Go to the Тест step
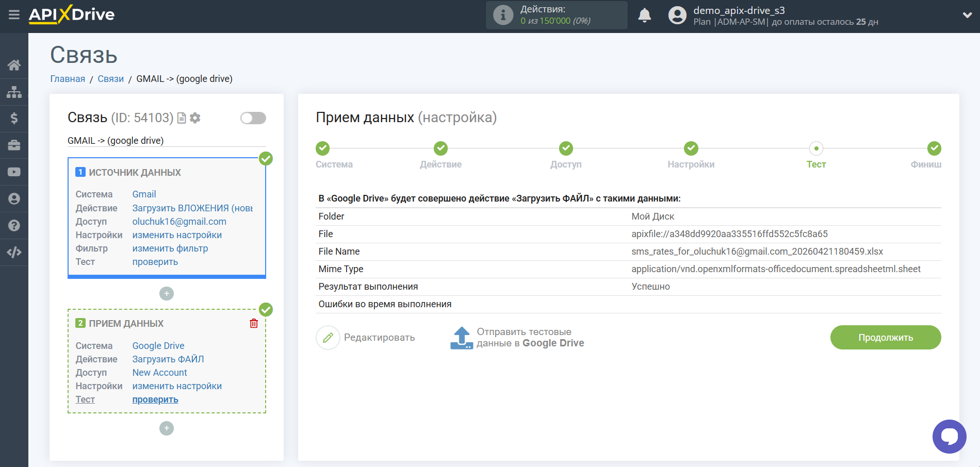 (x=816, y=155)
